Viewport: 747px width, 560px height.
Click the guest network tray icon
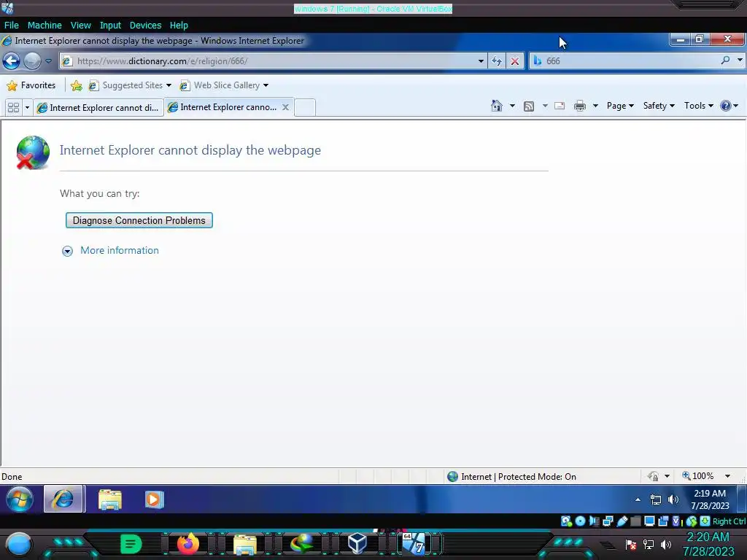(656, 499)
